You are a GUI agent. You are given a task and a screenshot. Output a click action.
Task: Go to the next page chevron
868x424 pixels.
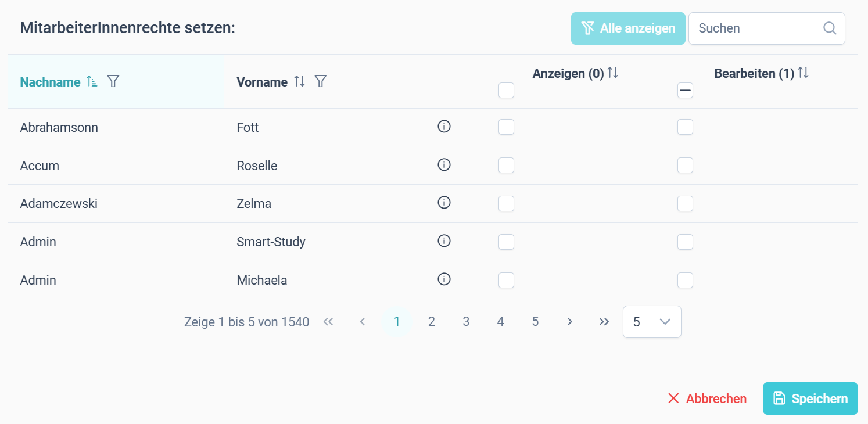coord(570,322)
